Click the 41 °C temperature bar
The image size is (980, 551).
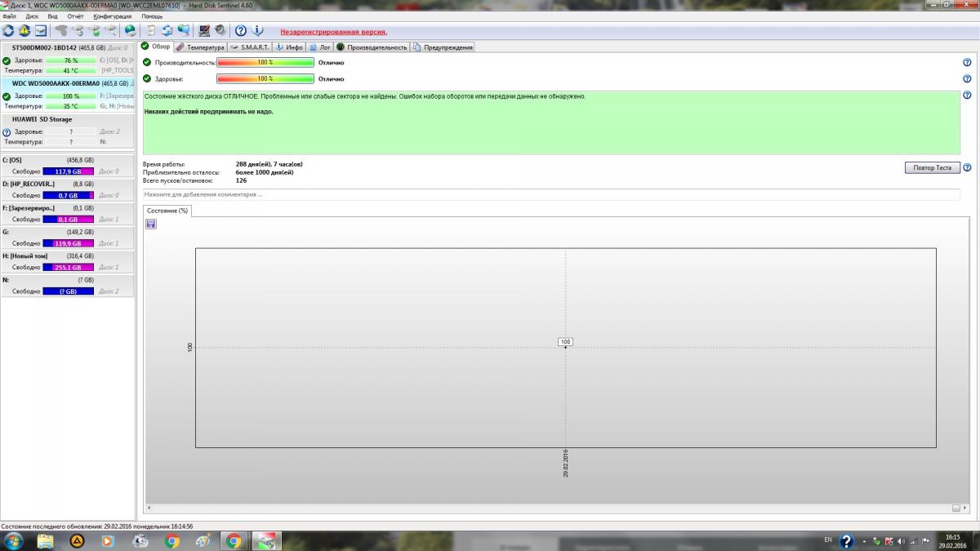(70, 70)
